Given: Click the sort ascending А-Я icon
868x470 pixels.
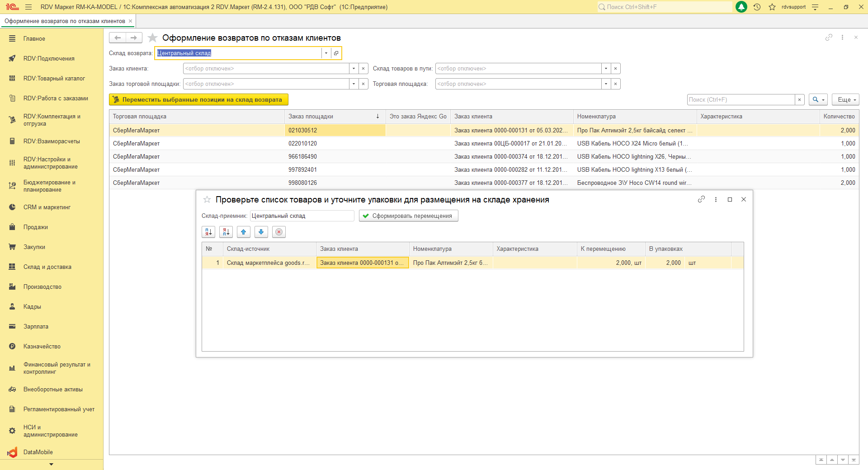Looking at the screenshot, I should pos(208,232).
